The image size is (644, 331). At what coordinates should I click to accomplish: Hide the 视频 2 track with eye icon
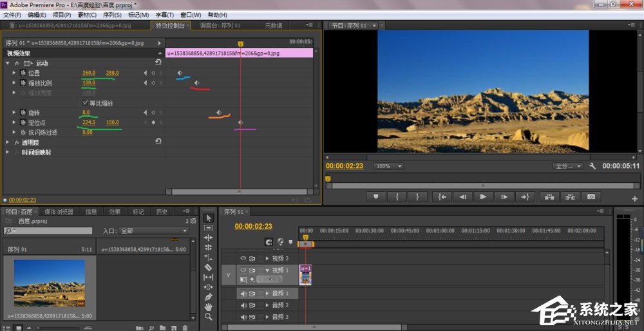[243, 258]
